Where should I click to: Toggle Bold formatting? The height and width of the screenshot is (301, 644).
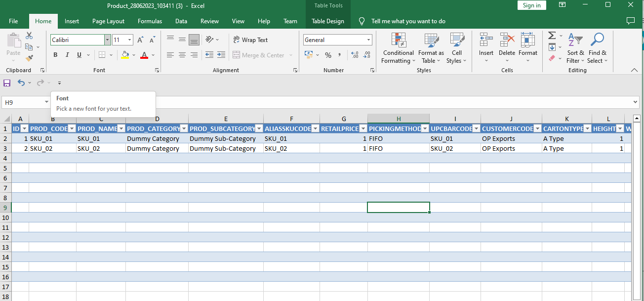pos(55,55)
